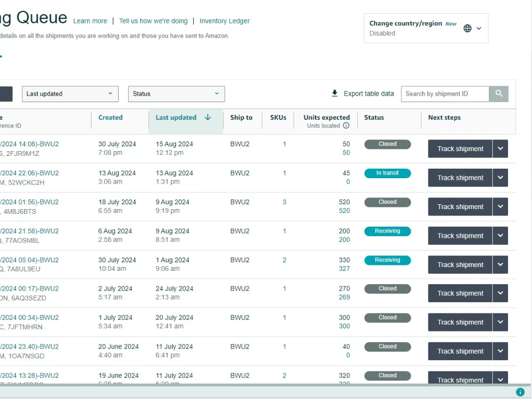
Task: Expand options for the 15 Aug 2024 shipment
Action: tap(500, 148)
